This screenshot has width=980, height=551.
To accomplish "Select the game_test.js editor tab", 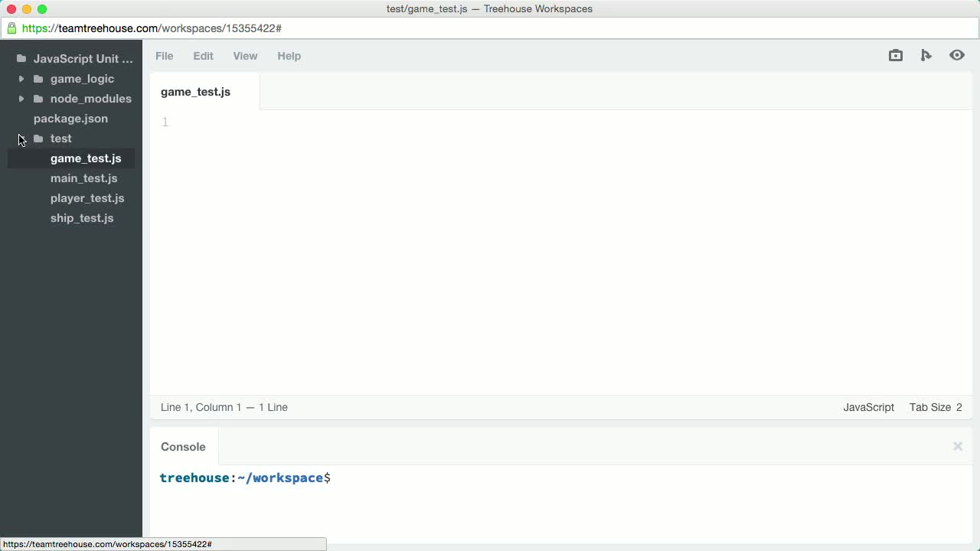I will click(x=204, y=92).
